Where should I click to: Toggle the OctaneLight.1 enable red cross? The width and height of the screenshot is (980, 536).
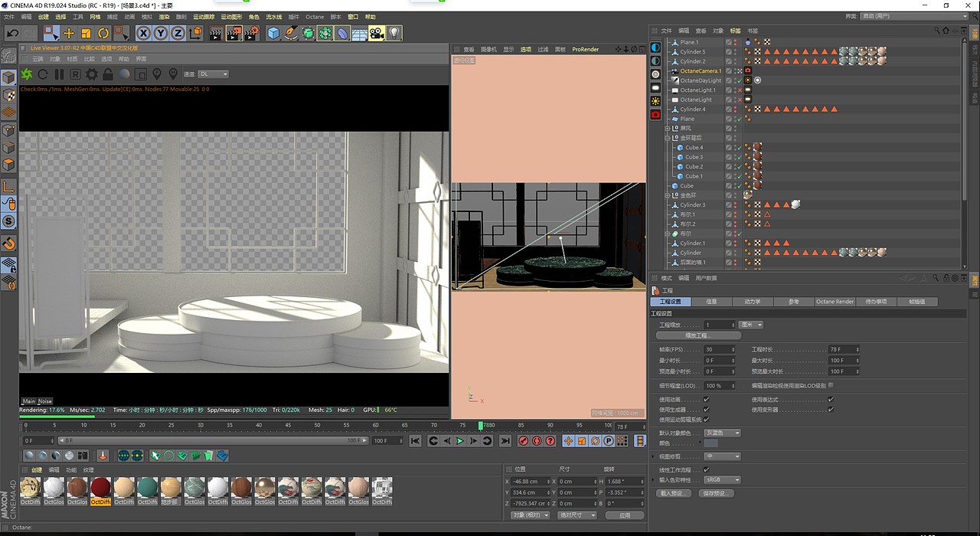738,90
